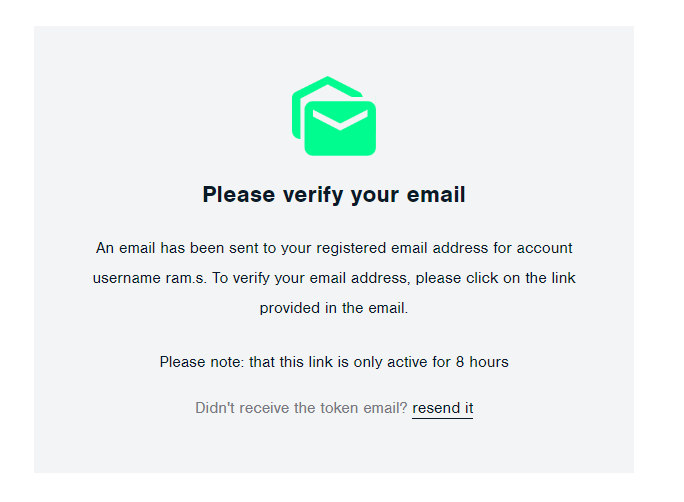
Task: Click the "Please verify your email" heading
Action: point(334,195)
